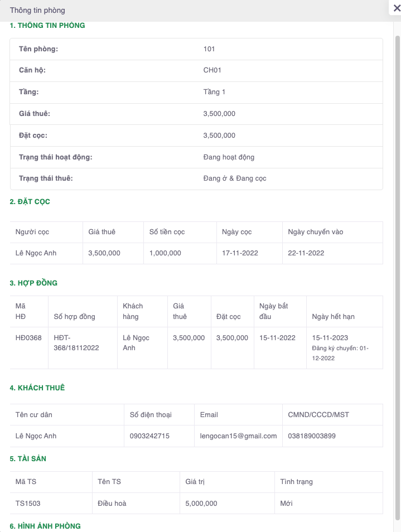The height and width of the screenshot is (532, 401).
Task: Select contract code HĐ0368
Action: pos(28,338)
